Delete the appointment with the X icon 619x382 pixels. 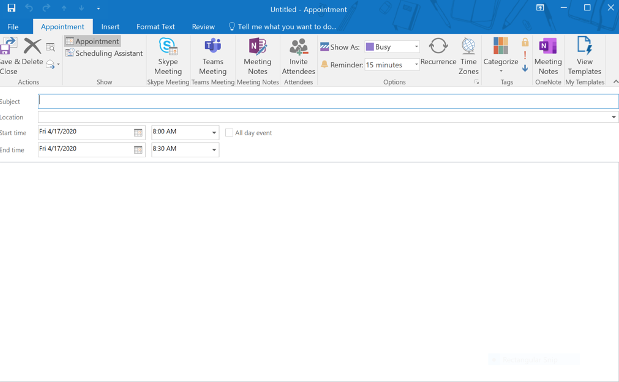coord(32,51)
